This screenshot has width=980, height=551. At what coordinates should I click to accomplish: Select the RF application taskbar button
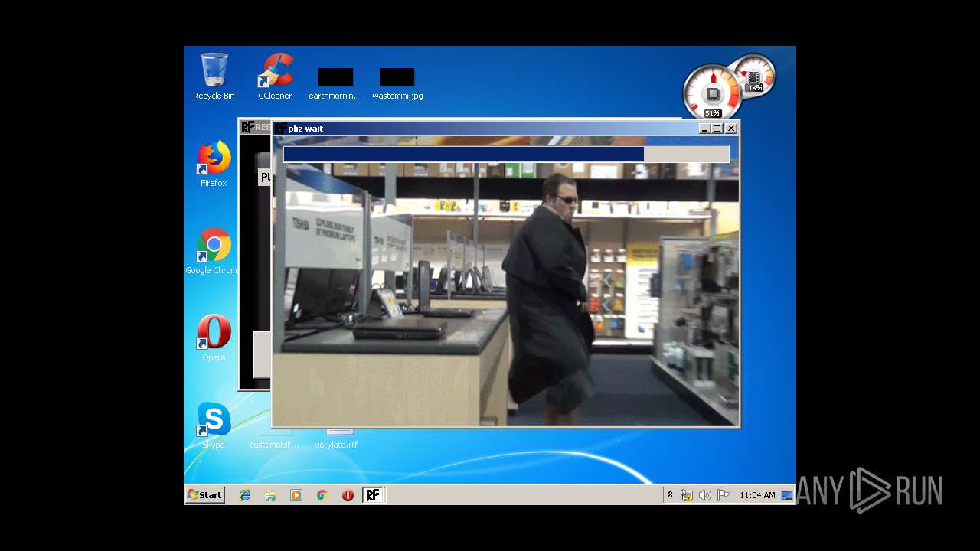pyautogui.click(x=373, y=495)
